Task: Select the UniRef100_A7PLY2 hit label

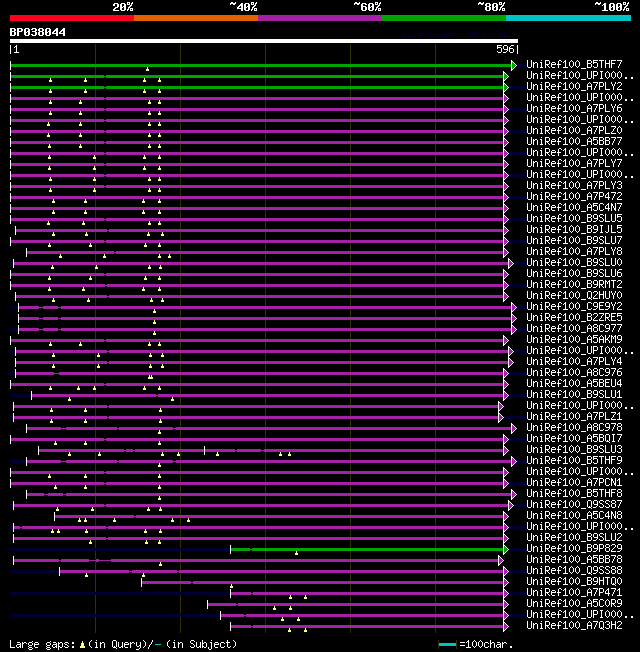Action: click(x=574, y=86)
